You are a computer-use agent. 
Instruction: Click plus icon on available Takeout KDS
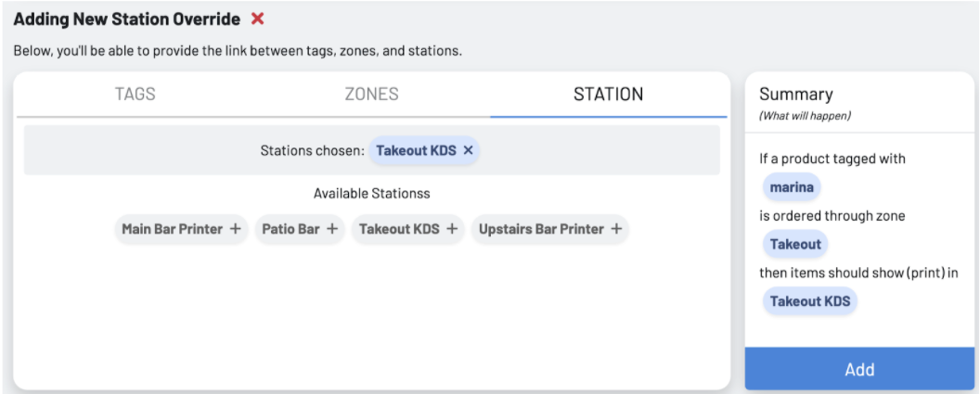[x=452, y=229]
